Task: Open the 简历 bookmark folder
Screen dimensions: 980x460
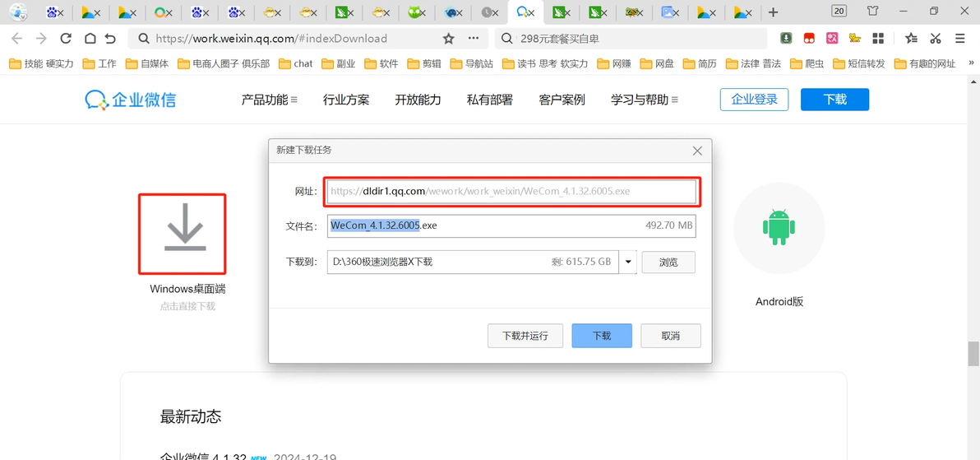Action: (700, 63)
